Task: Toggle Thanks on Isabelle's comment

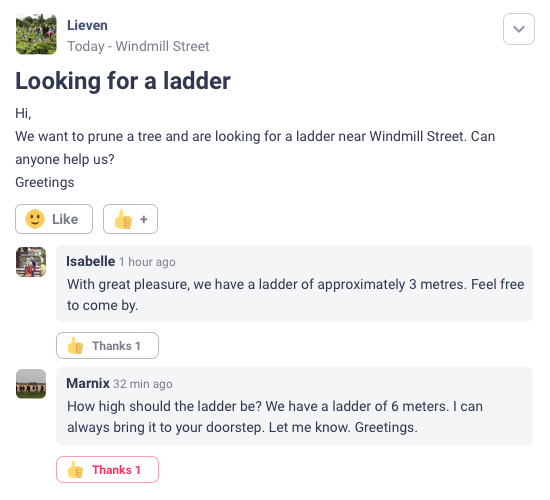Action: pyautogui.click(x=107, y=346)
